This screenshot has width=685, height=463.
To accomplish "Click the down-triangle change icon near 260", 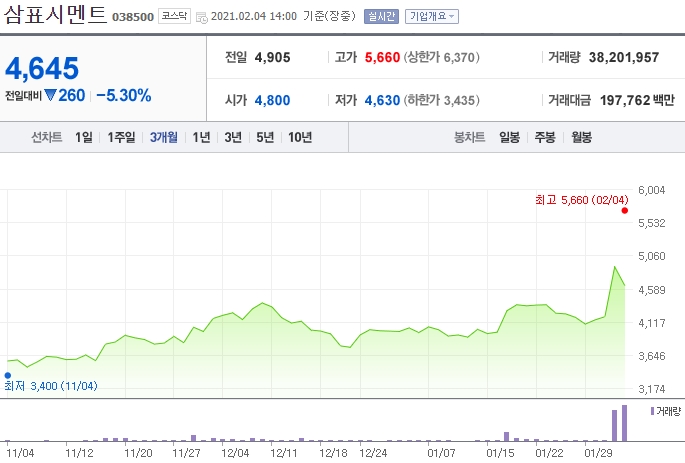I will point(51,95).
